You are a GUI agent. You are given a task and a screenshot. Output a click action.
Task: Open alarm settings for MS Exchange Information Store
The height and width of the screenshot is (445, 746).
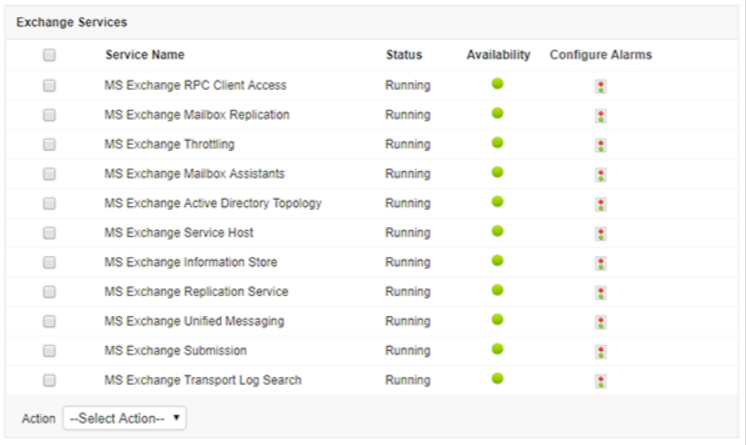600,263
